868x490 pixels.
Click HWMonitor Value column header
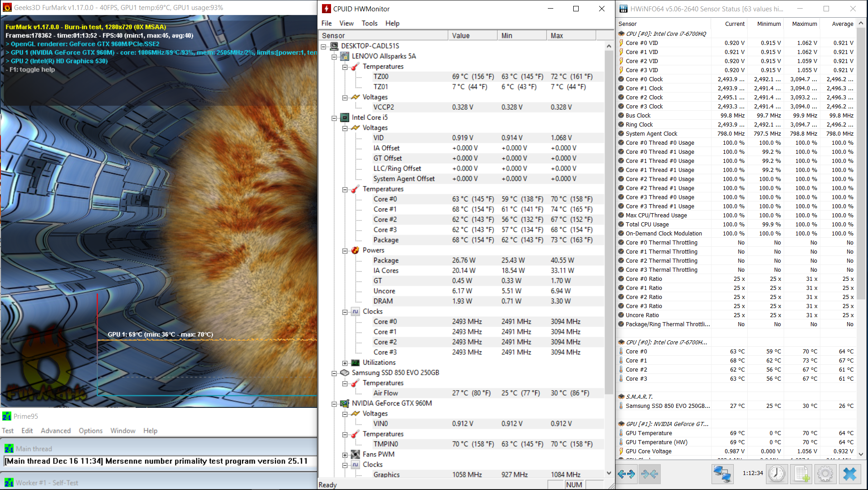pos(473,35)
